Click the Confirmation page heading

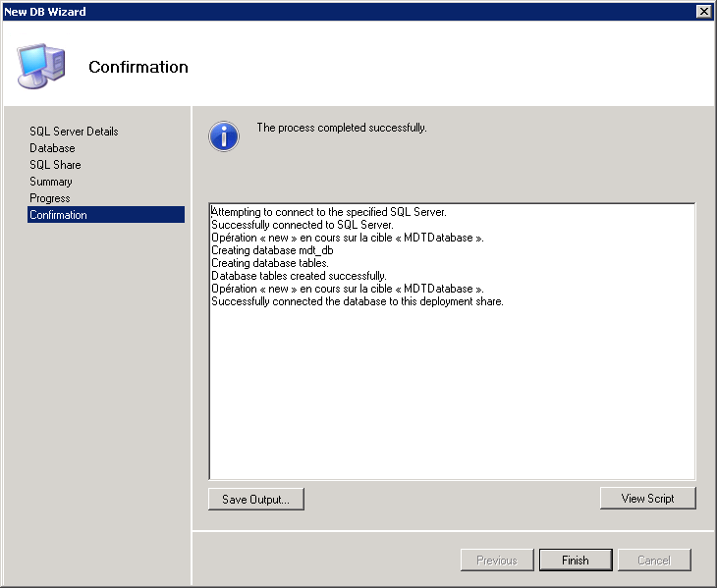coord(138,67)
